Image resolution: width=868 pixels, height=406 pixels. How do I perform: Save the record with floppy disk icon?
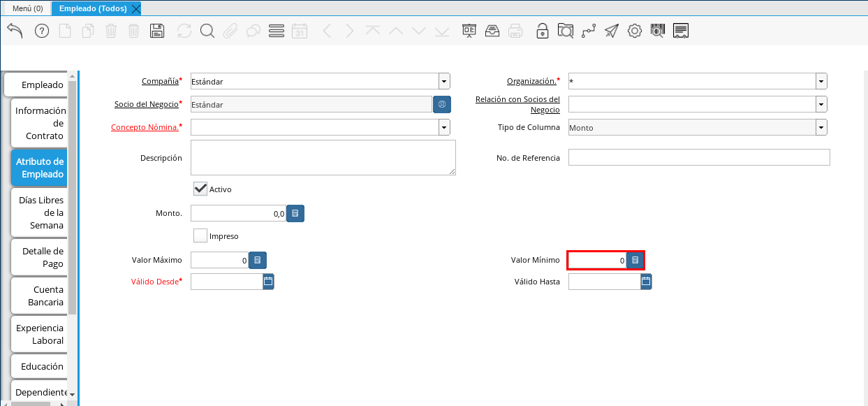click(x=157, y=31)
